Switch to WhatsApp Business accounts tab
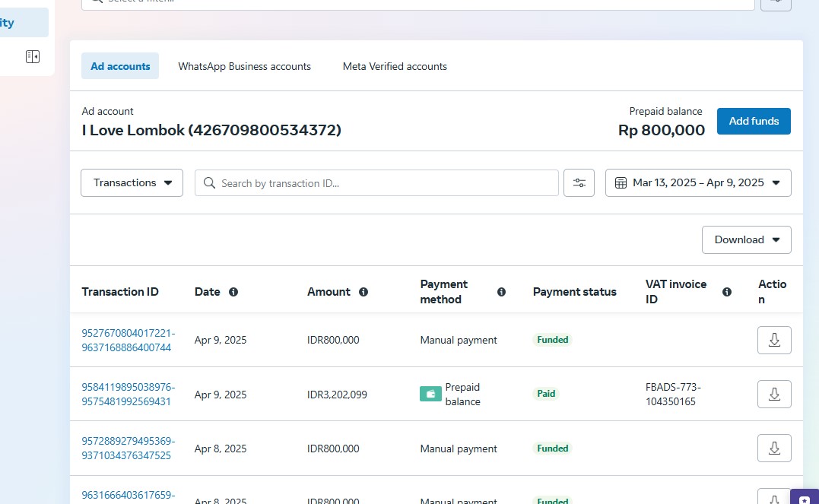 click(244, 66)
